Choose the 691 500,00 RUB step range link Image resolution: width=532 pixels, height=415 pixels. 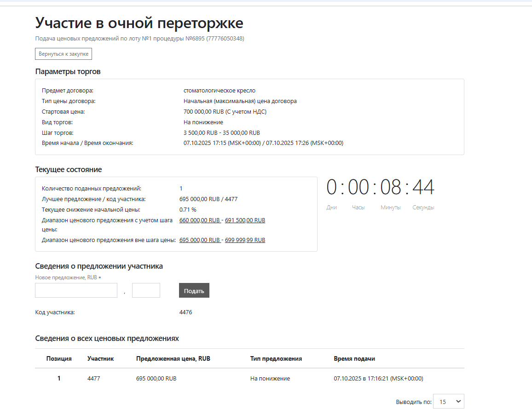[x=245, y=220]
